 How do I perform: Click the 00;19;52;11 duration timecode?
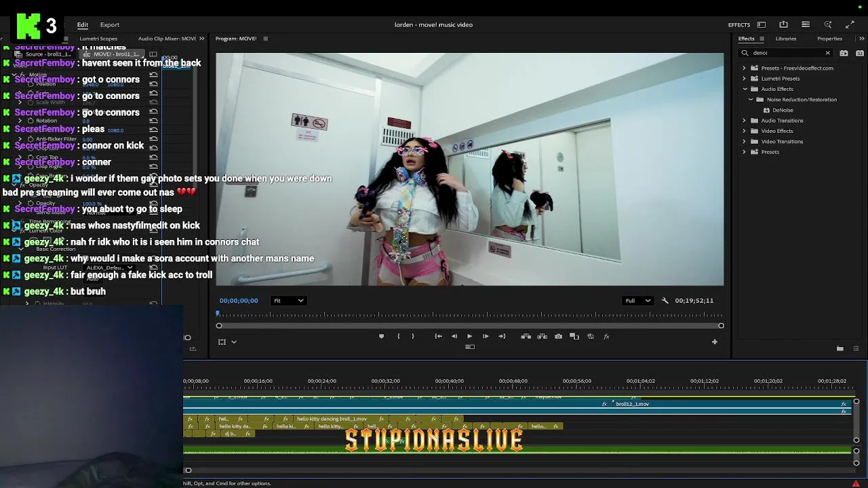pyautogui.click(x=694, y=300)
